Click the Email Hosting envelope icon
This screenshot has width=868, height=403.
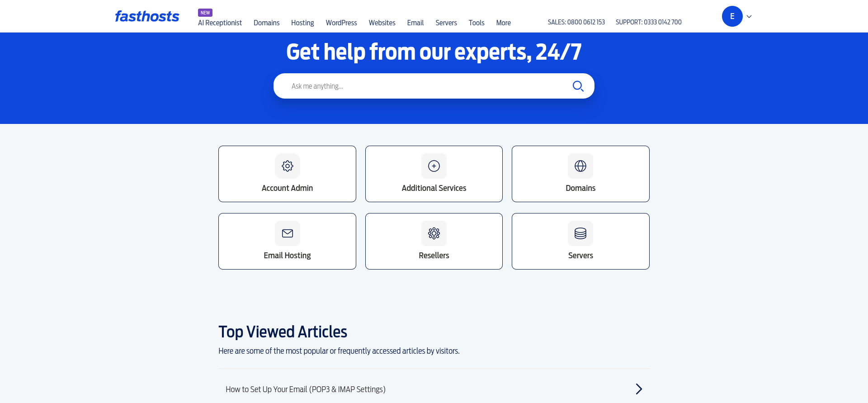[287, 233]
